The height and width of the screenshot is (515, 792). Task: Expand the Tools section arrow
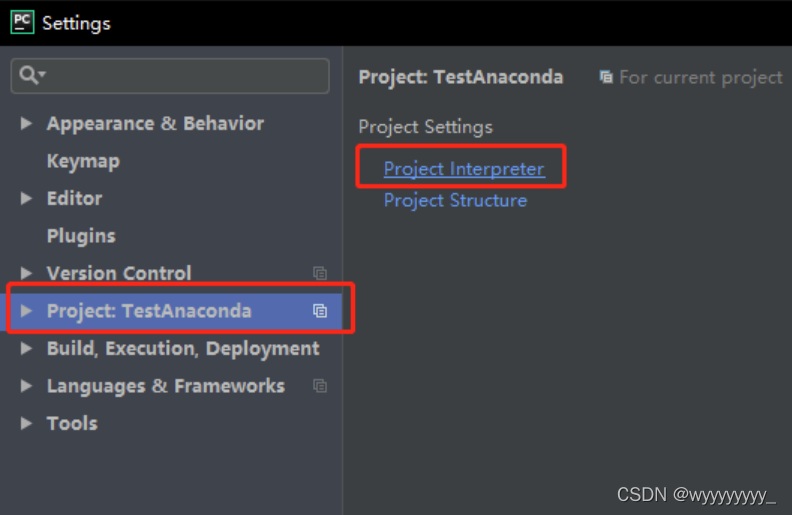click(26, 423)
